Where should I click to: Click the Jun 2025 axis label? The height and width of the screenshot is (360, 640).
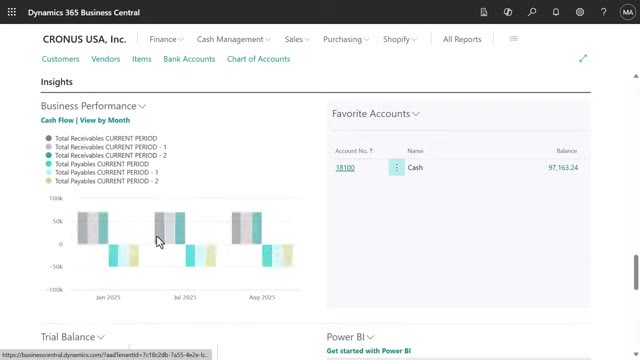pos(108,298)
